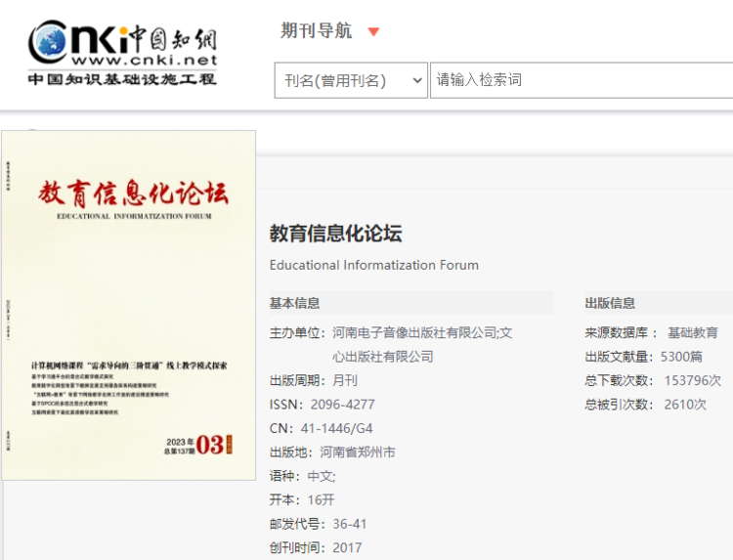Click the red issue number 03 on cover
The height and width of the screenshot is (560, 733).
(210, 445)
